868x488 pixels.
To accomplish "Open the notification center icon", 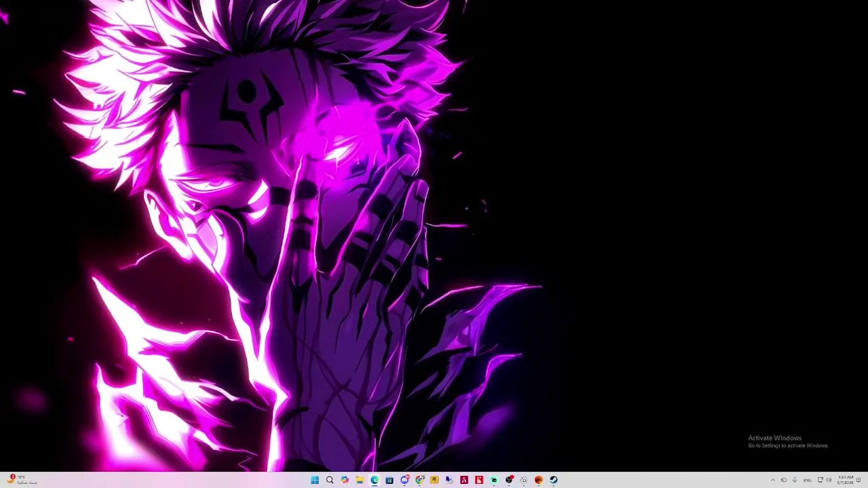I will click(859, 480).
